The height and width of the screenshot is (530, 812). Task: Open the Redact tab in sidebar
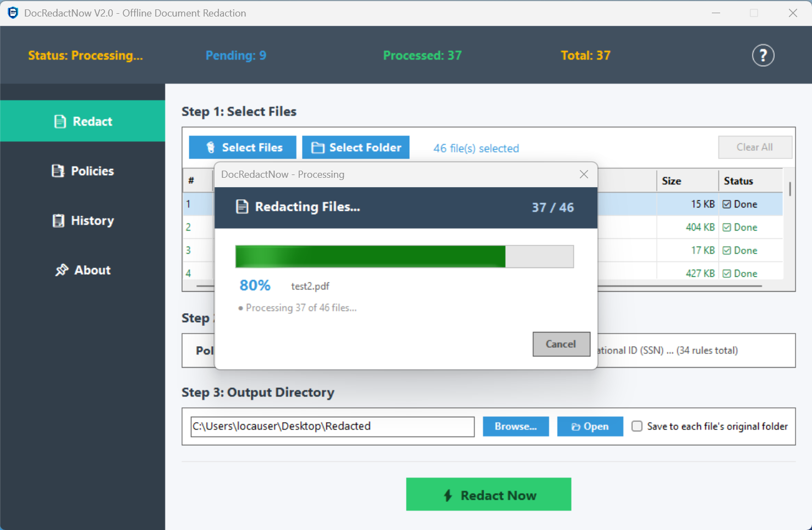tap(83, 121)
